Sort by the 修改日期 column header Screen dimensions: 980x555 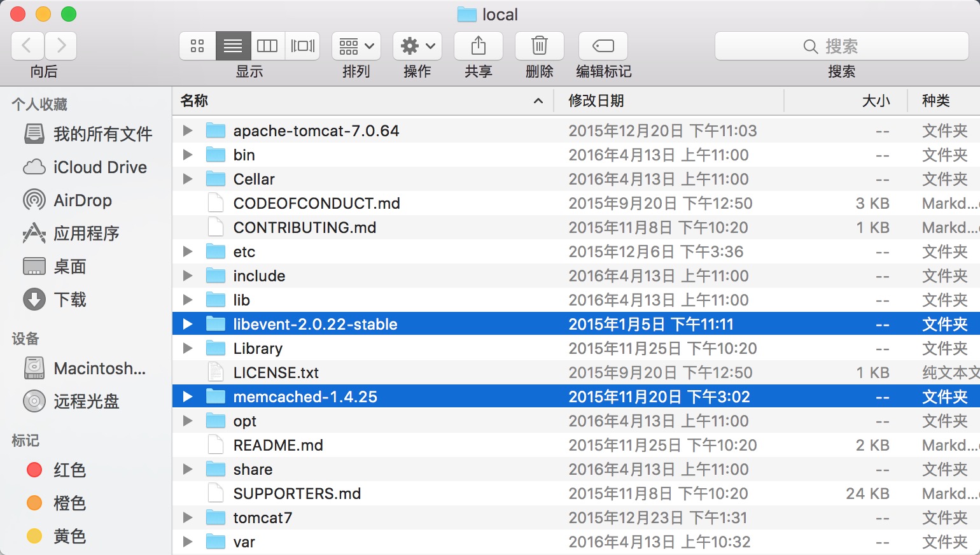pyautogui.click(x=668, y=101)
